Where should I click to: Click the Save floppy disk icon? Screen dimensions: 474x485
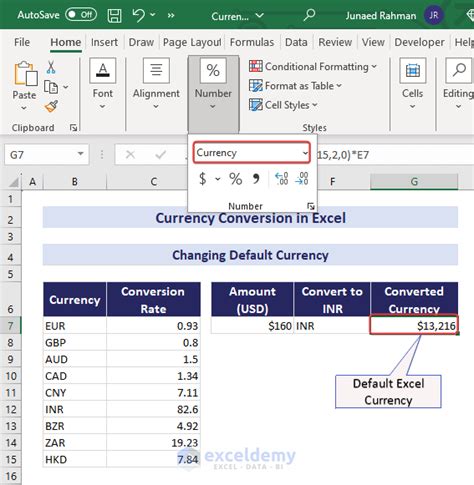[114, 15]
